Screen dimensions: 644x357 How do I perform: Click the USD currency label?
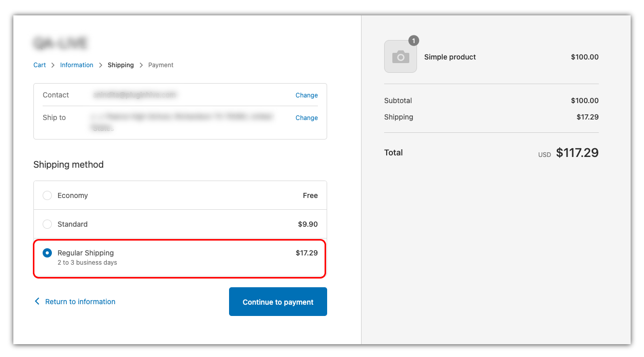(x=544, y=155)
